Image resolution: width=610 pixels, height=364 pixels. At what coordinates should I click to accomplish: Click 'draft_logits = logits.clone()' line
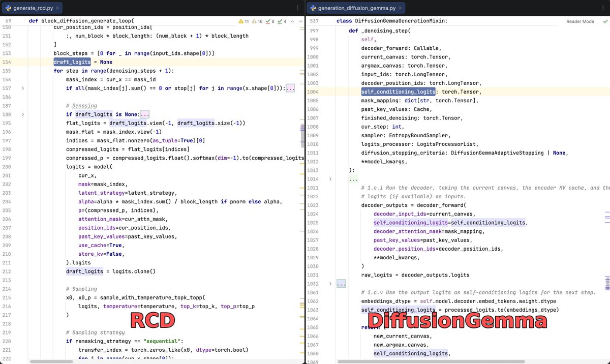pyautogui.click(x=111, y=271)
